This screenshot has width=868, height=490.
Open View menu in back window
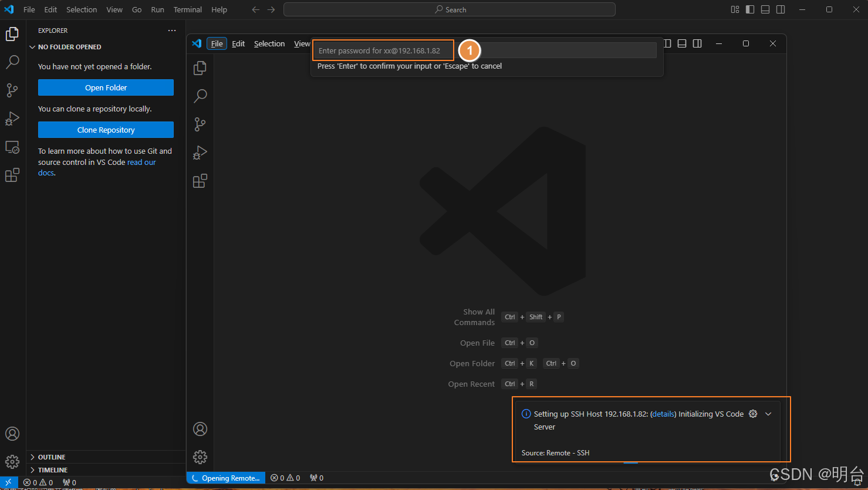(x=114, y=9)
